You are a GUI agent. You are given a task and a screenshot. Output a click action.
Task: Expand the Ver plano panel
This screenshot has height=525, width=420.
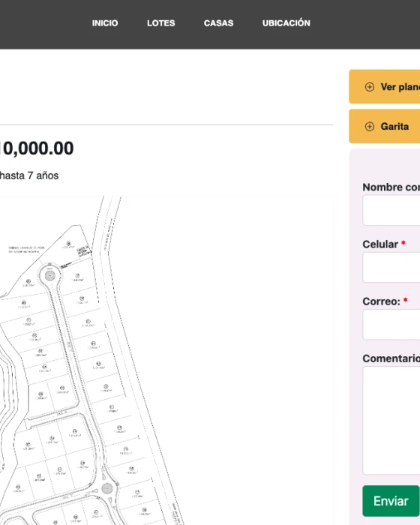click(385, 87)
